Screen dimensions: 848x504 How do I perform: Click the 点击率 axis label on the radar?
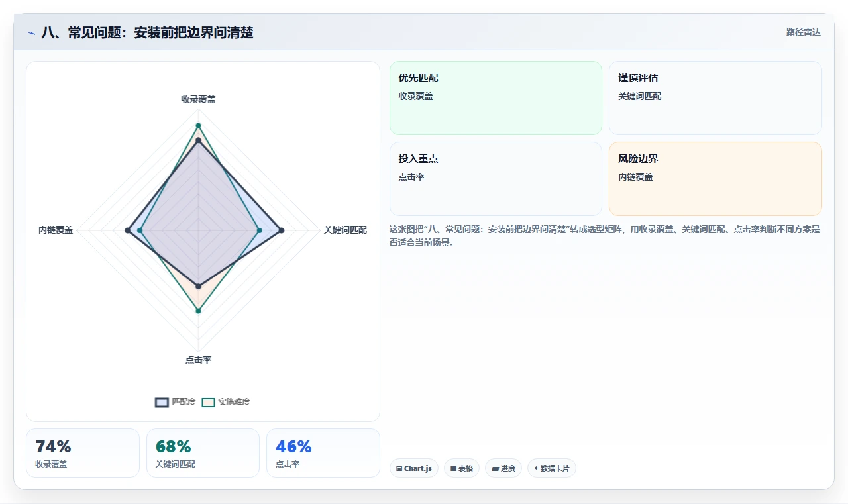point(198,360)
